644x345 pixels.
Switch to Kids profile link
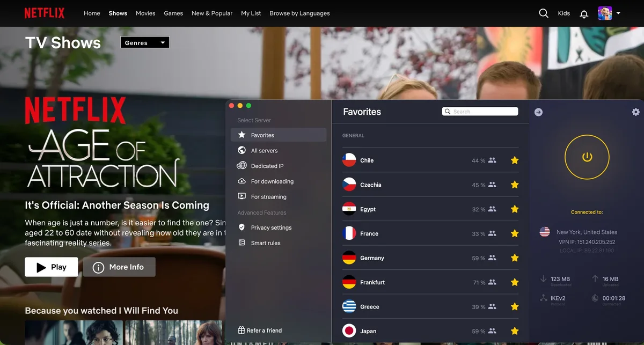pyautogui.click(x=564, y=13)
